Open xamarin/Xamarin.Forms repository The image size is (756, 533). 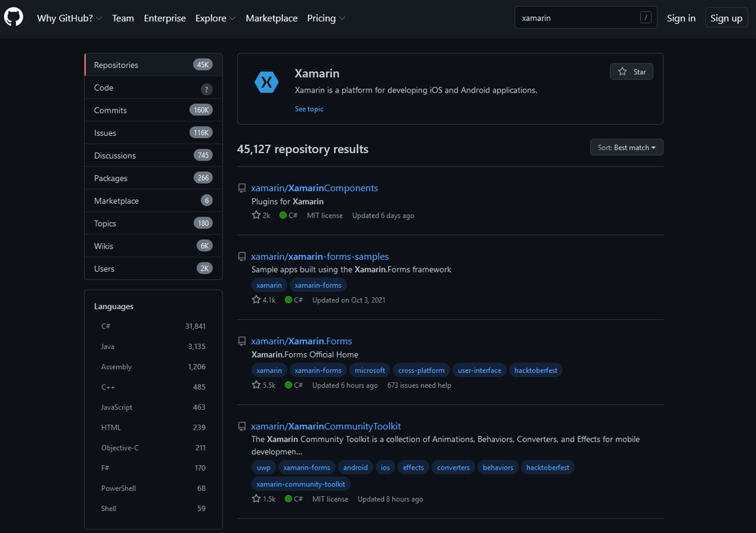[x=301, y=341]
